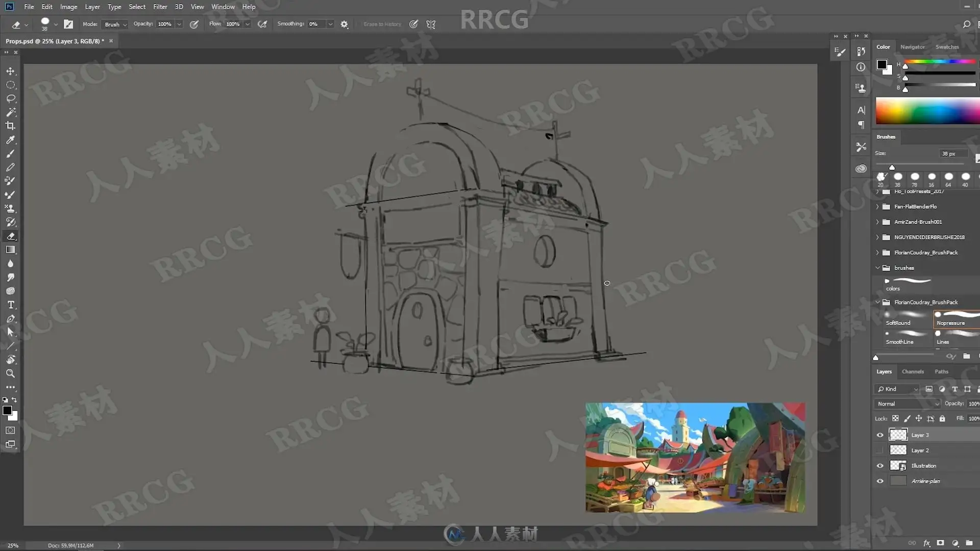Open the Character panel icon
The image size is (980, 551).
pyautogui.click(x=861, y=110)
